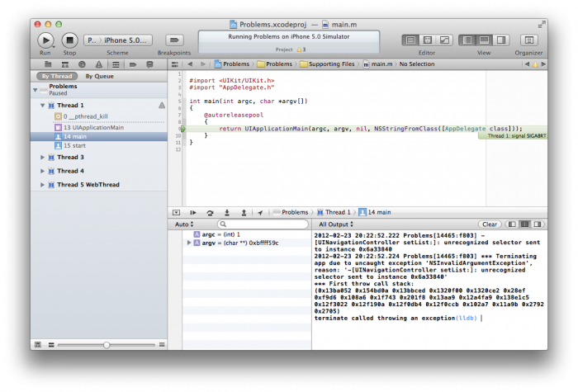Image resolution: width=578 pixels, height=392 pixels.
Task: Show the Search navigator
Action: pos(82,64)
